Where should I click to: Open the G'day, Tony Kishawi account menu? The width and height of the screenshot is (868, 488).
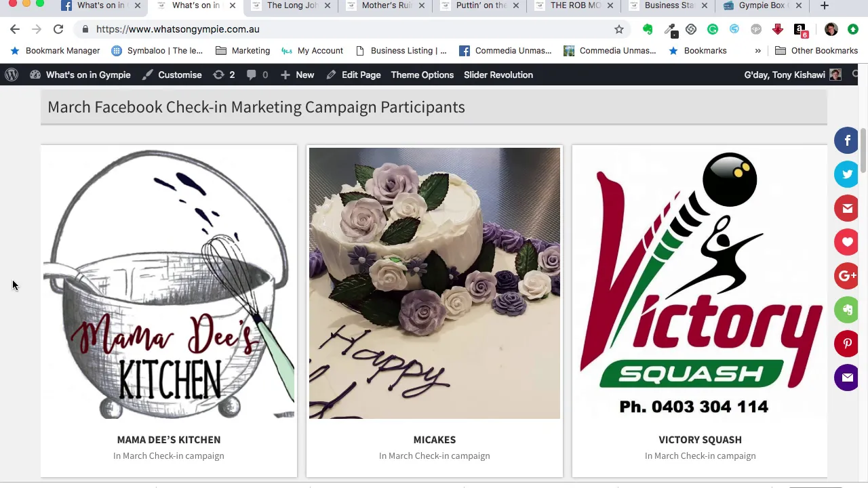(x=793, y=75)
